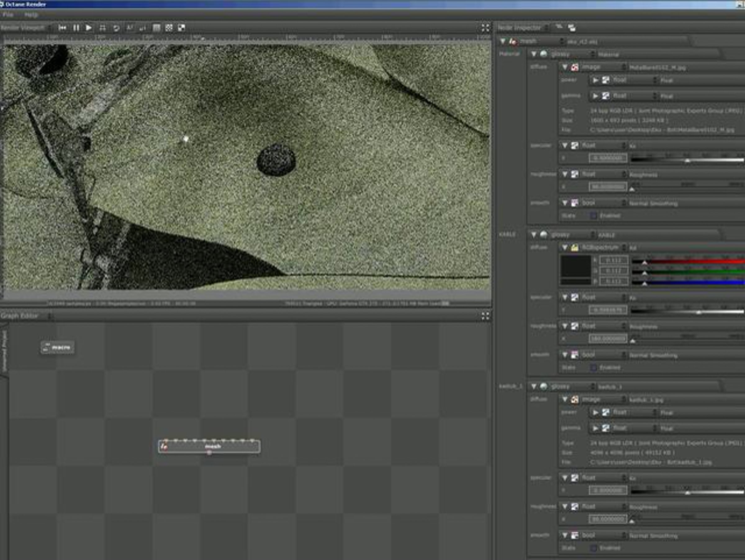Click the region render frame icon
This screenshot has height=560, width=745.
[x=102, y=28]
